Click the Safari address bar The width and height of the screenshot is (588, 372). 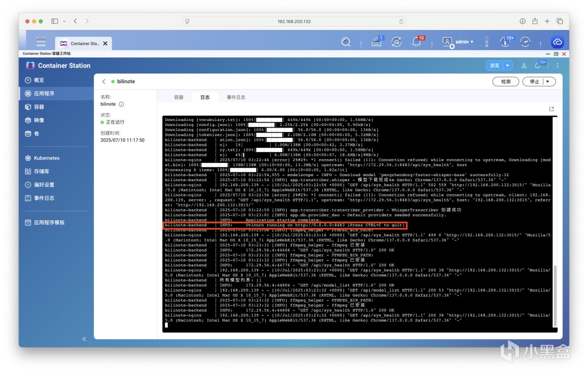[294, 22]
